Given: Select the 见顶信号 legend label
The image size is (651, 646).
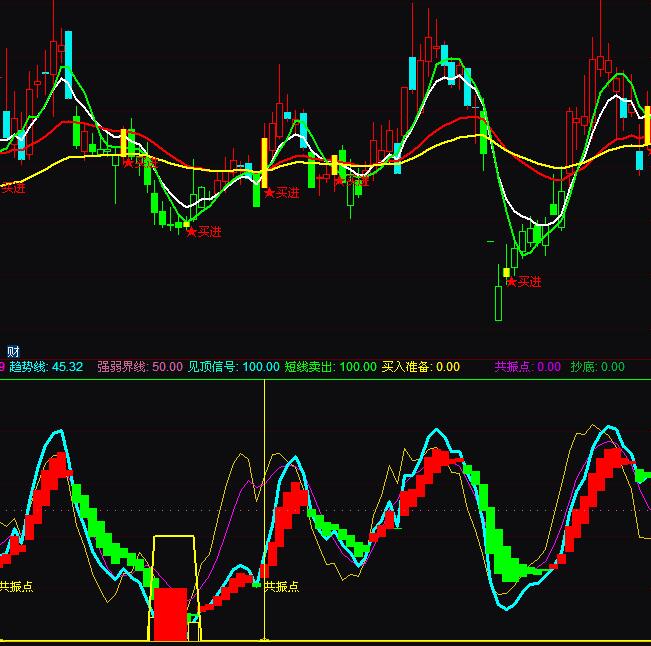Looking at the screenshot, I should tap(233, 367).
